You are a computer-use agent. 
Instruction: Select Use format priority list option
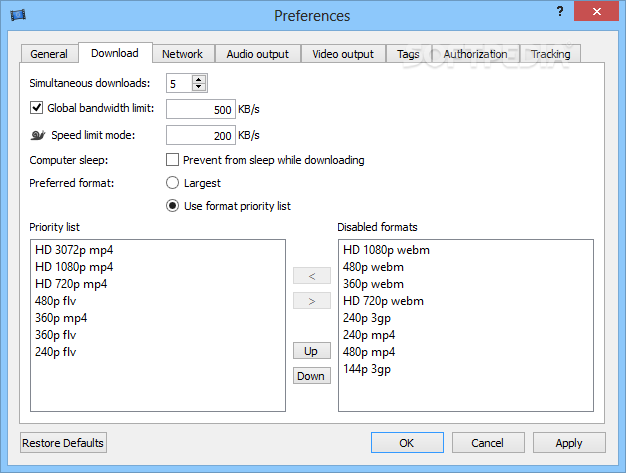(172, 206)
